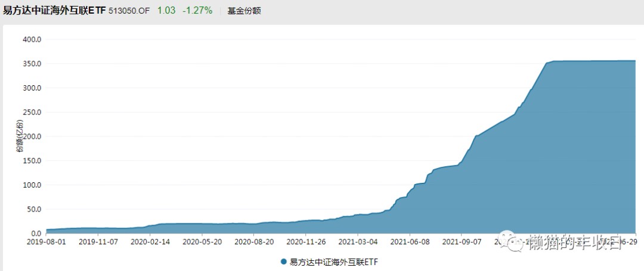Click the net value 1.03
Viewport: 644px width, 271px height.
[x=166, y=11]
